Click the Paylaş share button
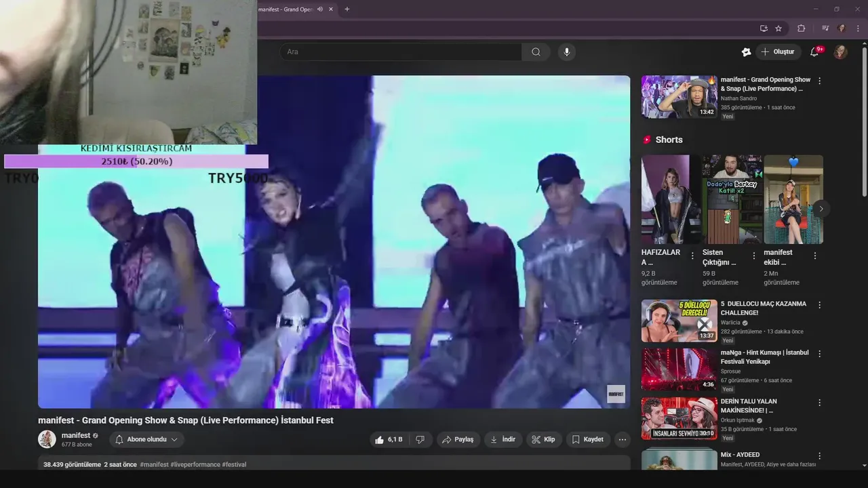This screenshot has width=868, height=488. (x=458, y=439)
